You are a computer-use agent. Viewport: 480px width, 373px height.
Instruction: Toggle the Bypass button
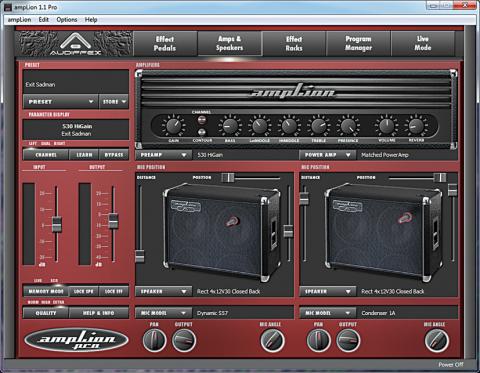pyautogui.click(x=114, y=155)
